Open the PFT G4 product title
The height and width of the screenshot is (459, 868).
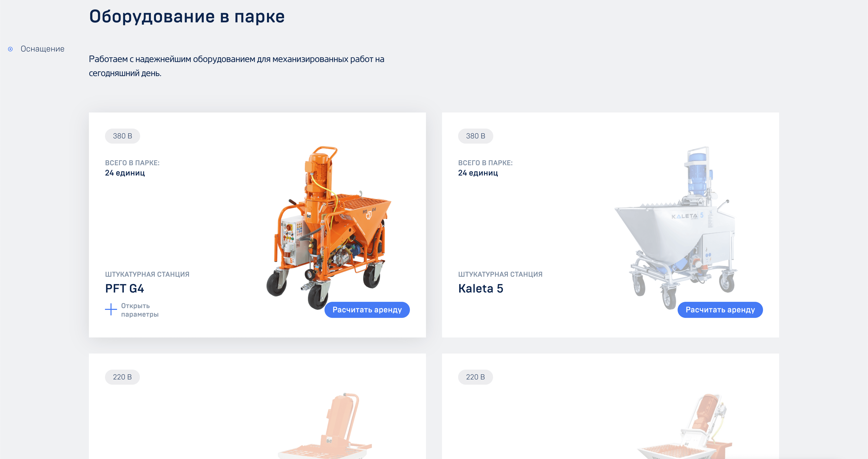124,289
